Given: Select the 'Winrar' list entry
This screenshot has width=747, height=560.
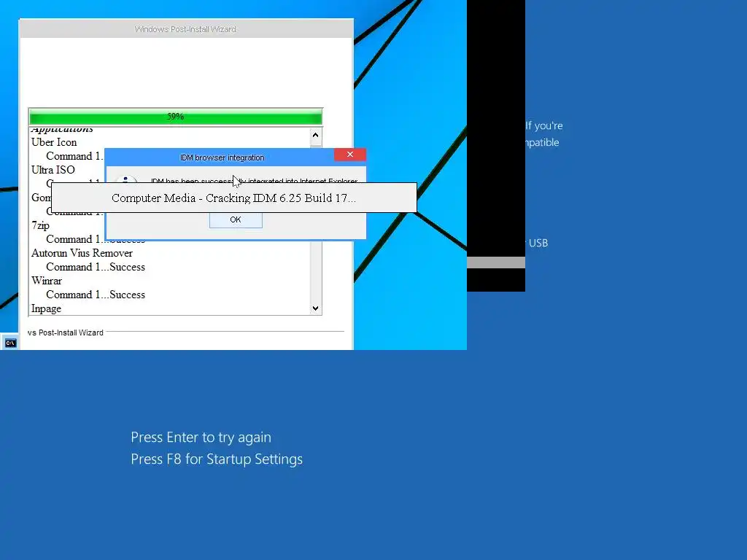Looking at the screenshot, I should pos(47,281).
